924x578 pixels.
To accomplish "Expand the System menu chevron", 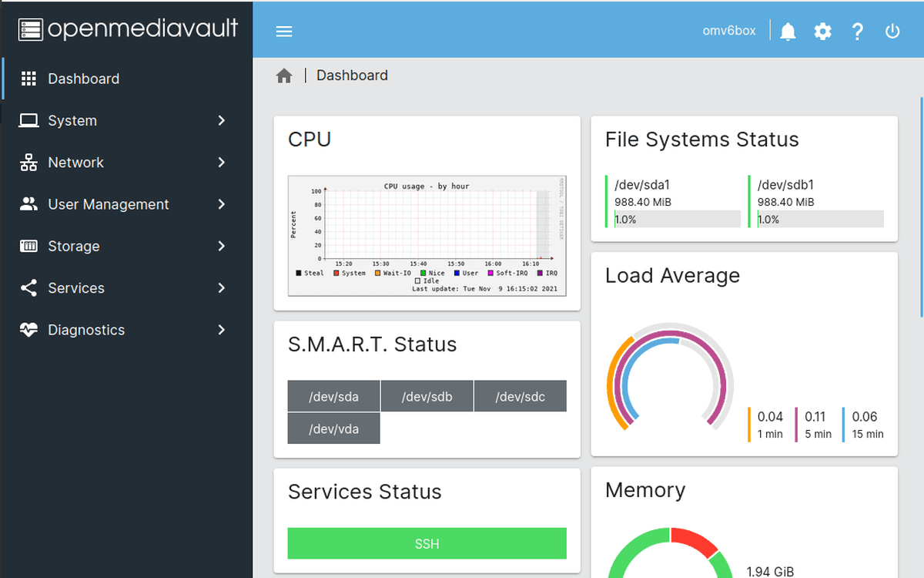I will pyautogui.click(x=222, y=120).
